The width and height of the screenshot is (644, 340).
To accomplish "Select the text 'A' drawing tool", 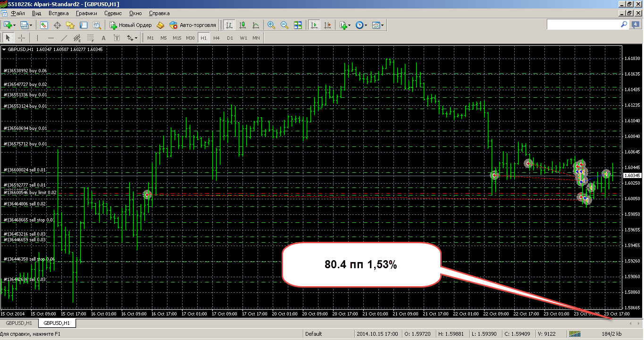I will [x=104, y=38].
